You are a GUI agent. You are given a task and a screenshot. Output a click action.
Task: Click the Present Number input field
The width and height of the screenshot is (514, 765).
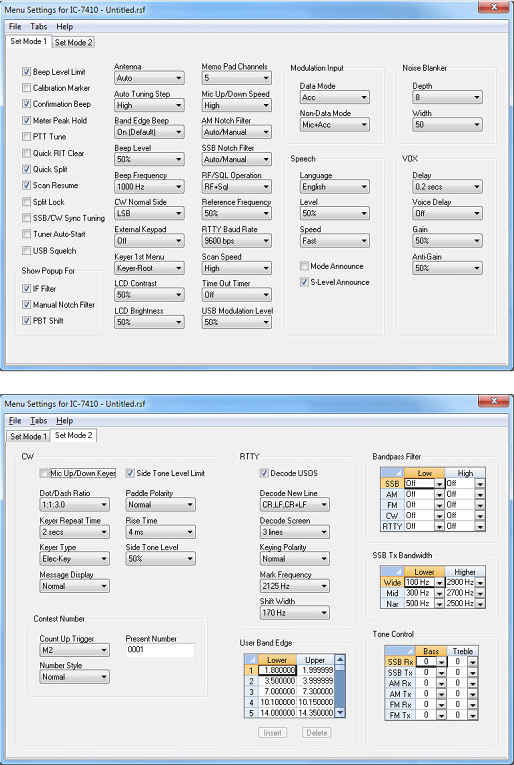coord(160,650)
